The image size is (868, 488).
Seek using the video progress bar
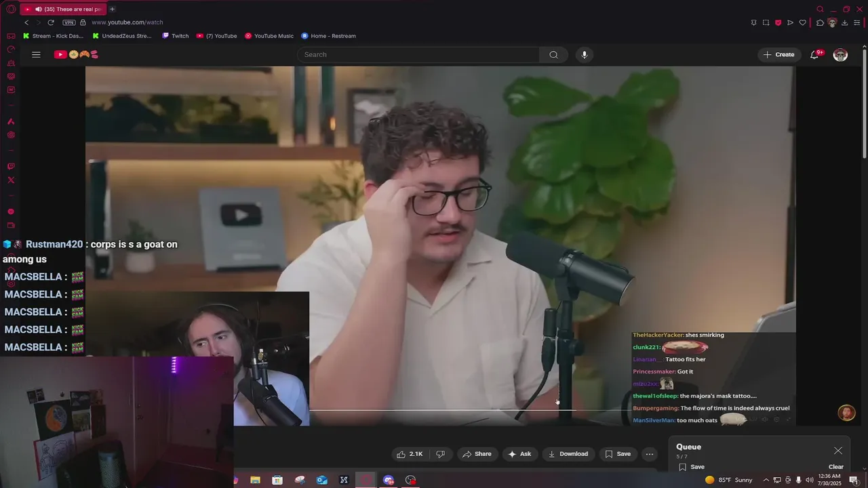441,410
